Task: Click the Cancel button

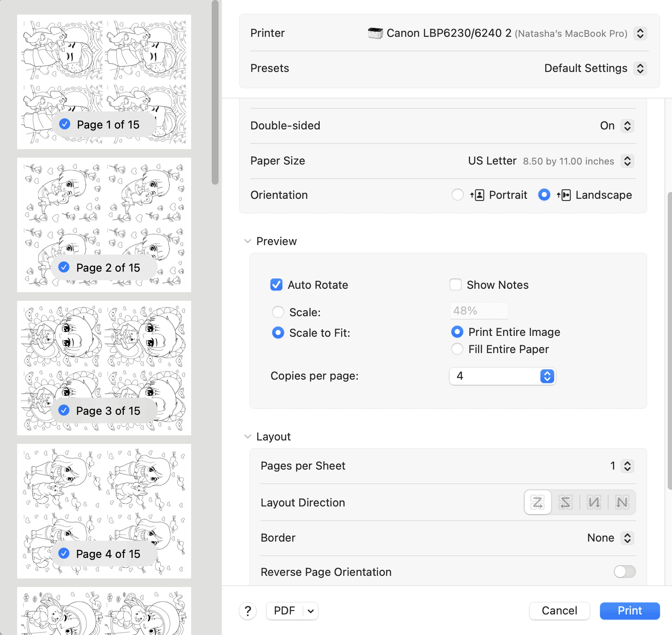Action: [x=560, y=611]
